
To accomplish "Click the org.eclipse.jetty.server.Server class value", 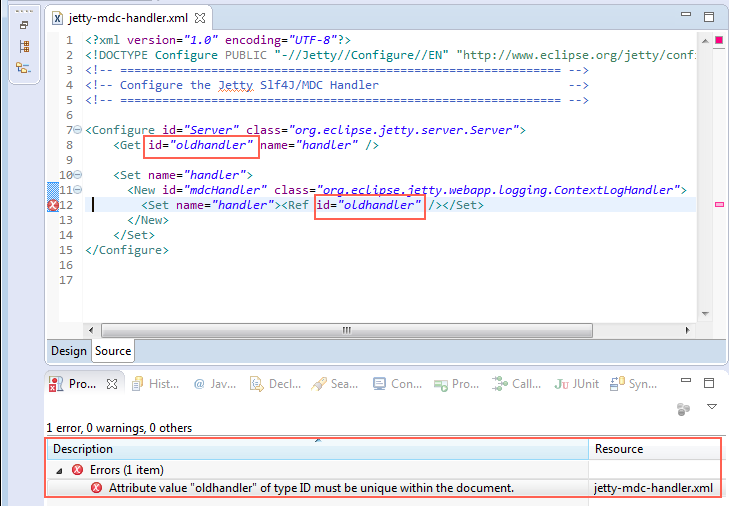I will [404, 130].
